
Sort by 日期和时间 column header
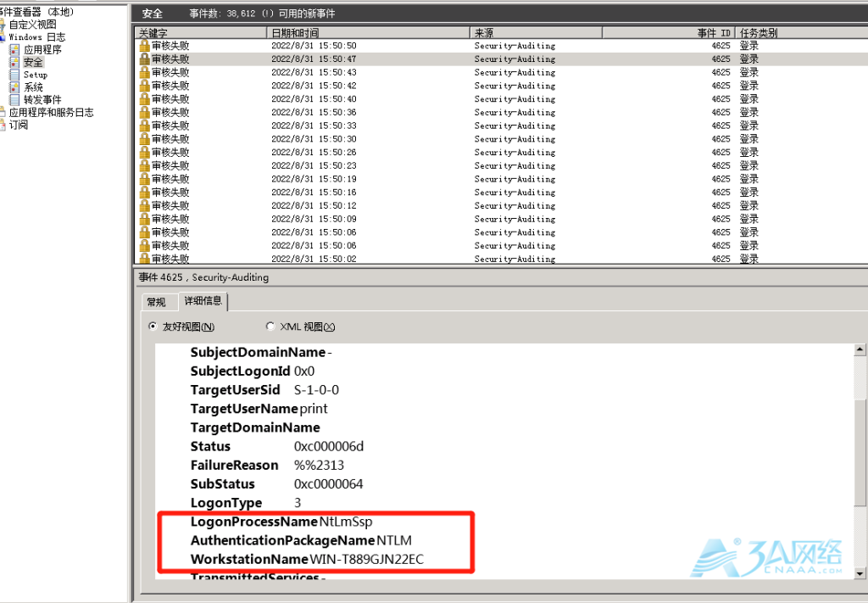[368, 33]
